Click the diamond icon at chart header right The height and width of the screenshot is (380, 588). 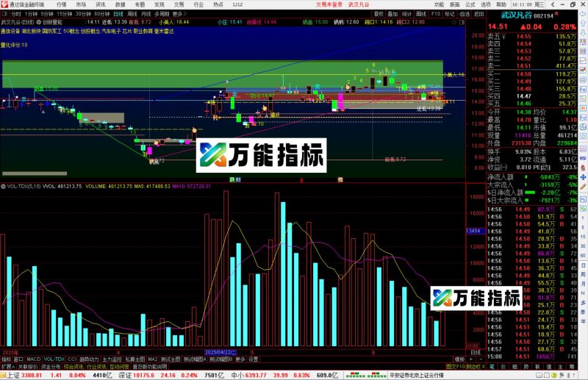click(454, 22)
